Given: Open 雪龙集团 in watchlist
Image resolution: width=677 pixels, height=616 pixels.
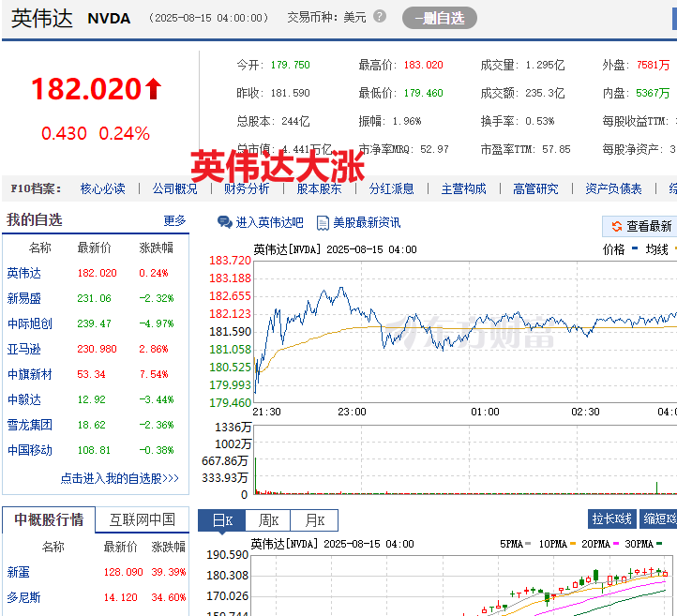Looking at the screenshot, I should pos(30,425).
